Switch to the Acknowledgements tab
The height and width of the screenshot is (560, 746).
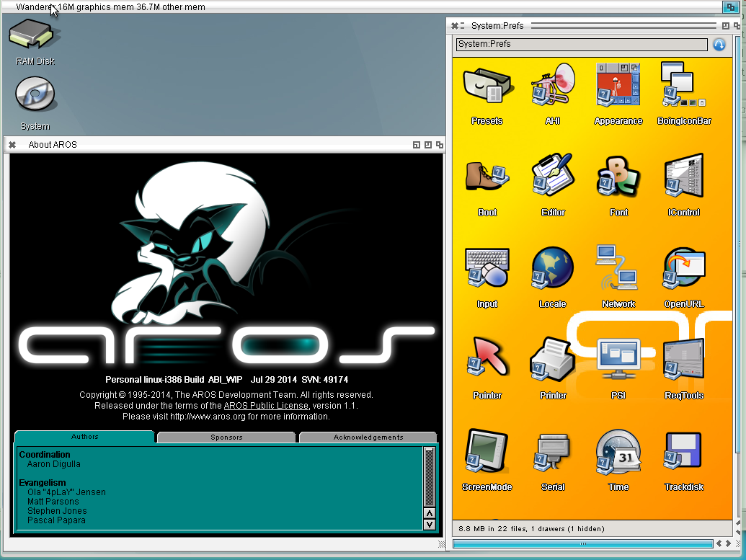coord(367,437)
